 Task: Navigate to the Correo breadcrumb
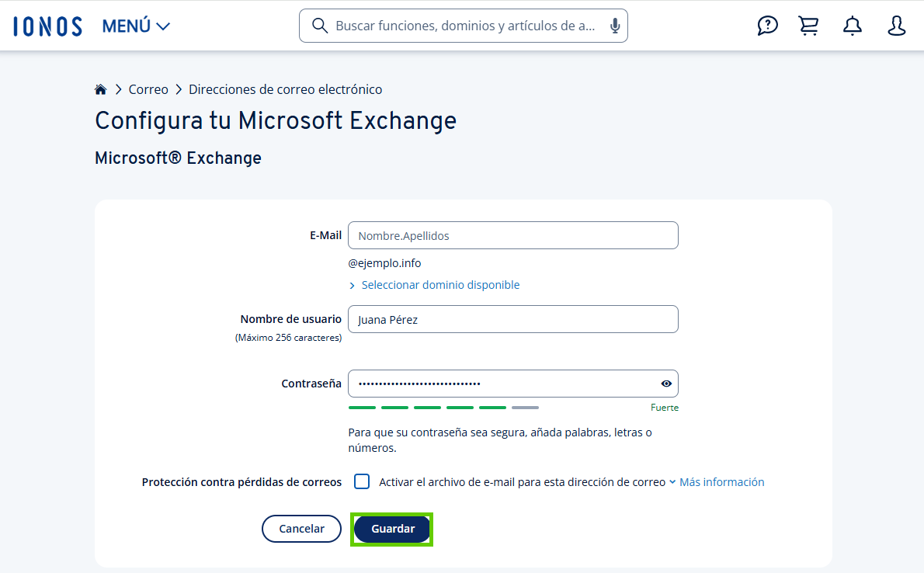(x=148, y=89)
